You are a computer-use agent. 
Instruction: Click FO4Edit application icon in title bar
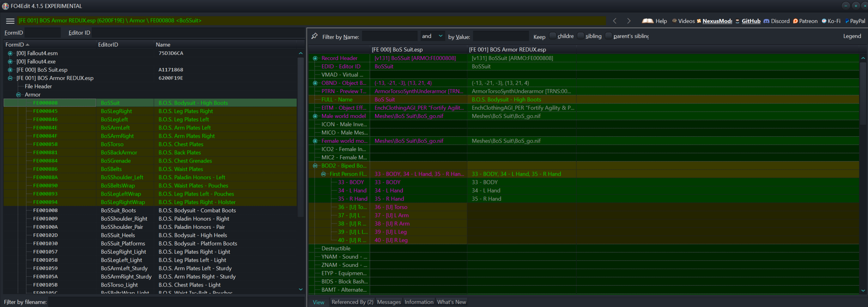[5, 6]
